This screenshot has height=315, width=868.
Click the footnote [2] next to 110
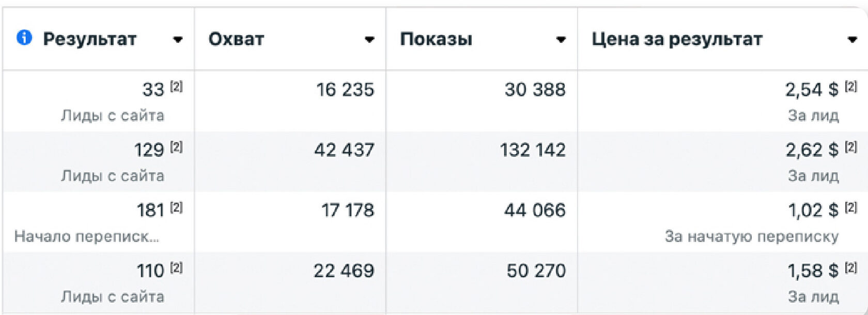(x=177, y=267)
